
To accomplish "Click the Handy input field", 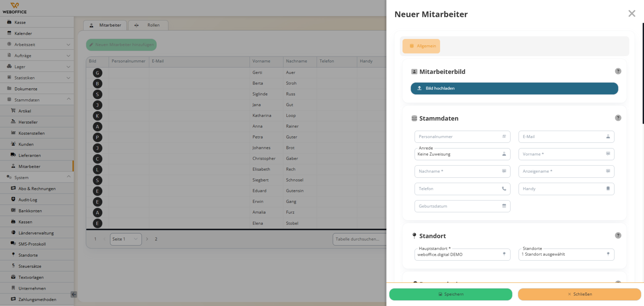I will point(566,189).
